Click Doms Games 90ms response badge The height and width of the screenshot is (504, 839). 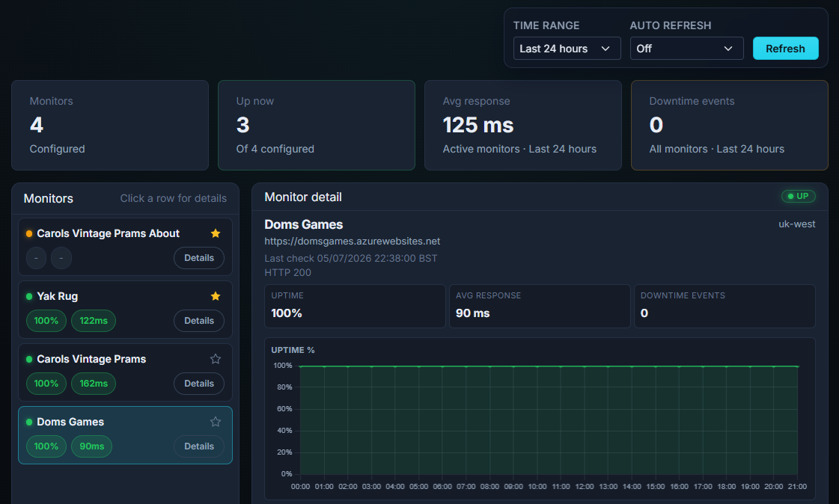tap(92, 446)
